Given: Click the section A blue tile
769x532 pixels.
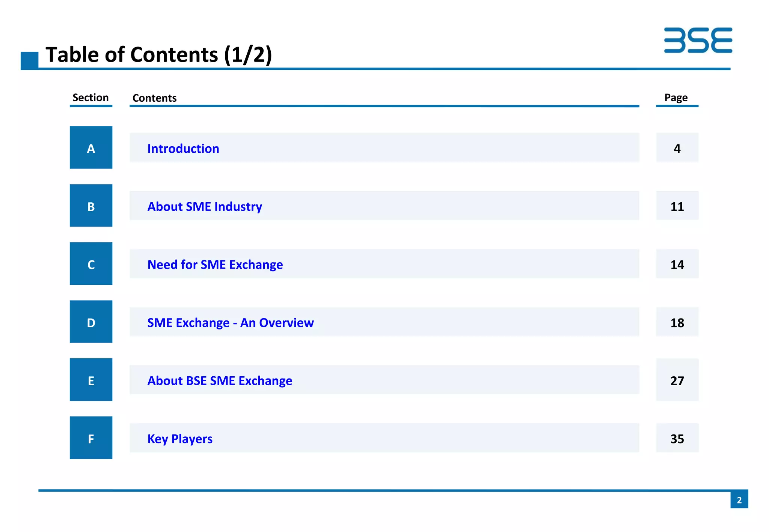Looking at the screenshot, I should (91, 147).
